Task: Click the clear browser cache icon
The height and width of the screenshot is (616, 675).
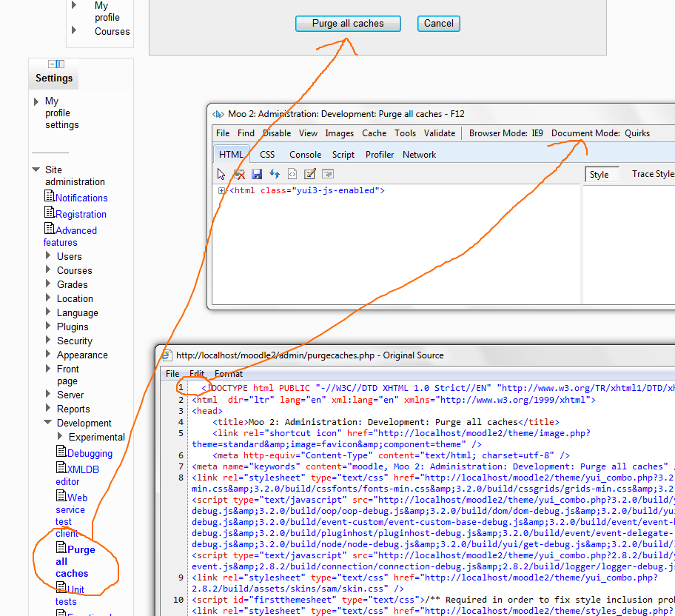Action: coord(239,174)
